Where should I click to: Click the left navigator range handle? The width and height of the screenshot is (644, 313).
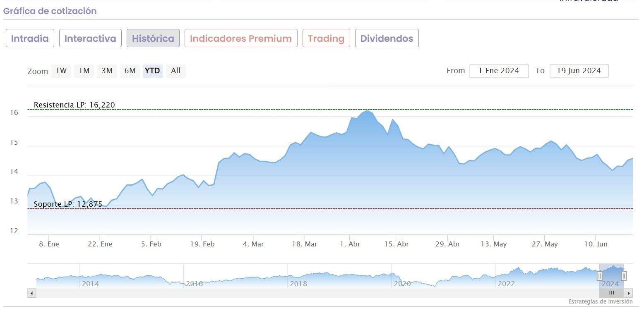tap(599, 275)
